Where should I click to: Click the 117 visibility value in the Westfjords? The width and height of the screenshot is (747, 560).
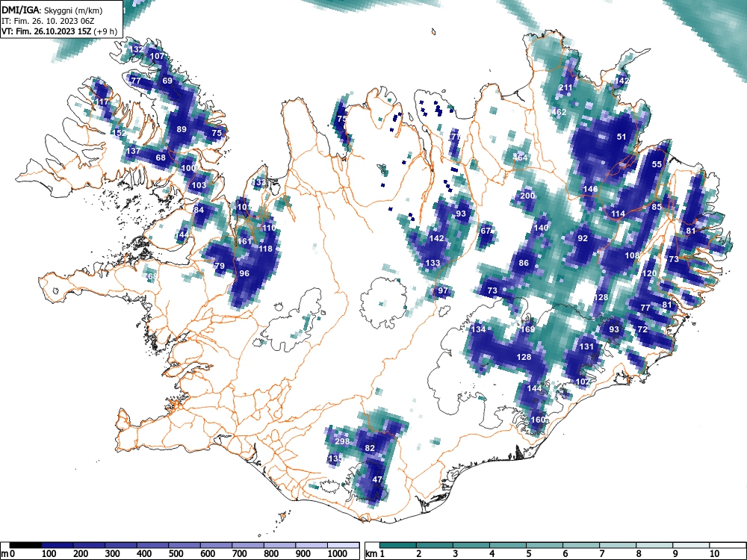(x=102, y=102)
